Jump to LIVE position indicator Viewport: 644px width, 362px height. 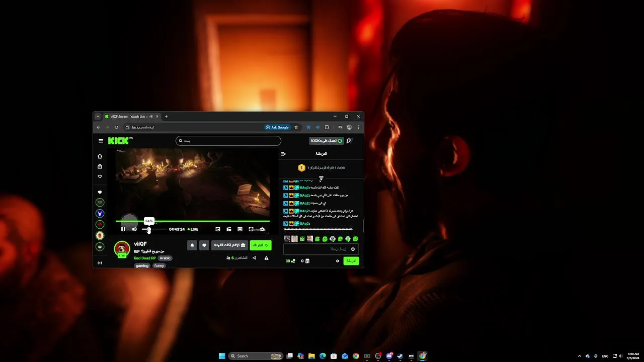[193, 229]
